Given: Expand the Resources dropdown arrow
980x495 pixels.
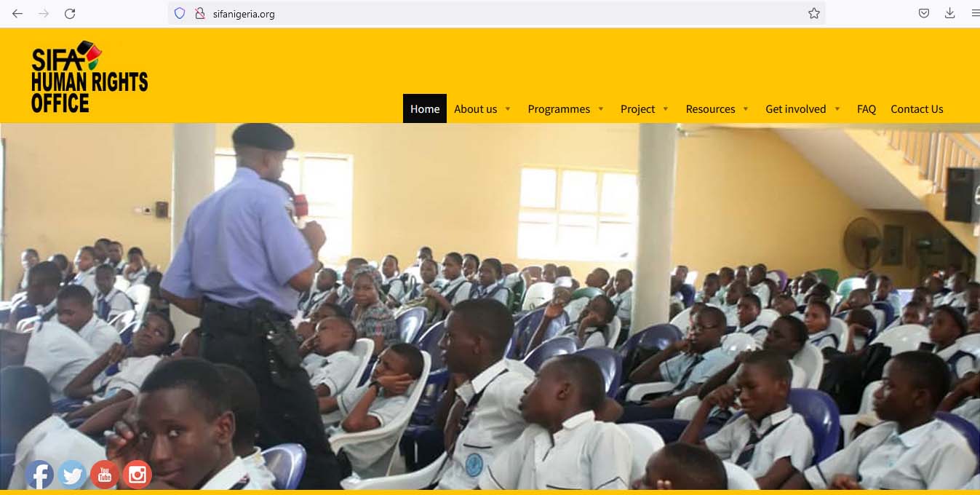Looking at the screenshot, I should tap(746, 109).
